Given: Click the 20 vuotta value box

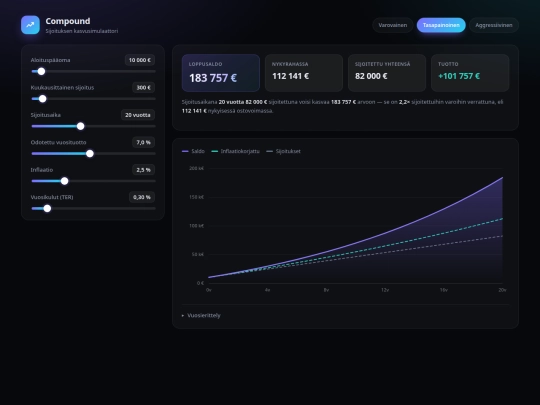Looking at the screenshot, I should point(137,115).
